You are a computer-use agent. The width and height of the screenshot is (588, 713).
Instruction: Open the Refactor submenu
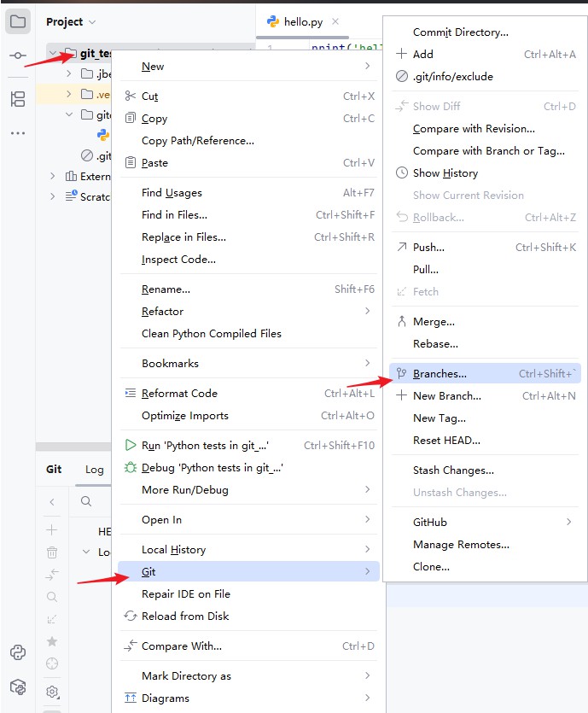248,312
